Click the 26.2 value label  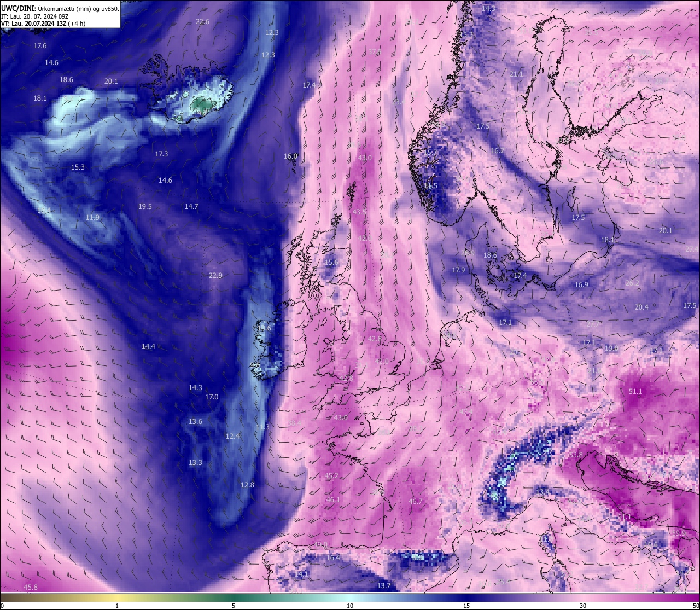point(632,283)
